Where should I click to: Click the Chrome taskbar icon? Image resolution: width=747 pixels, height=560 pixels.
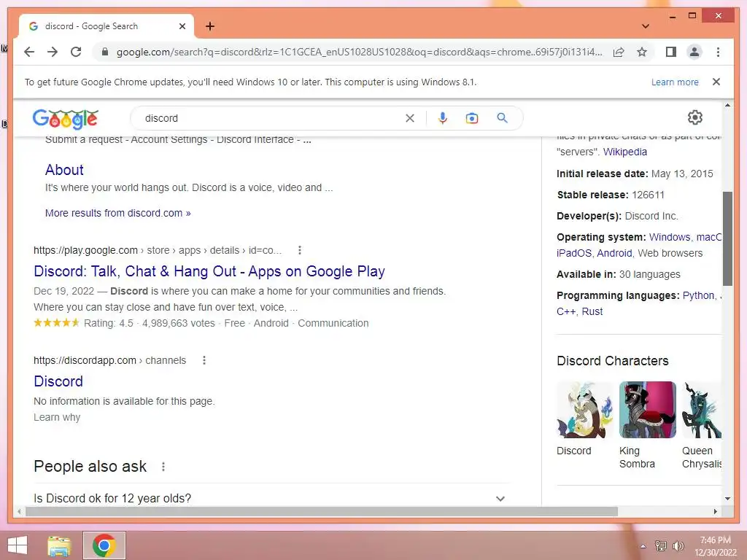(x=104, y=545)
